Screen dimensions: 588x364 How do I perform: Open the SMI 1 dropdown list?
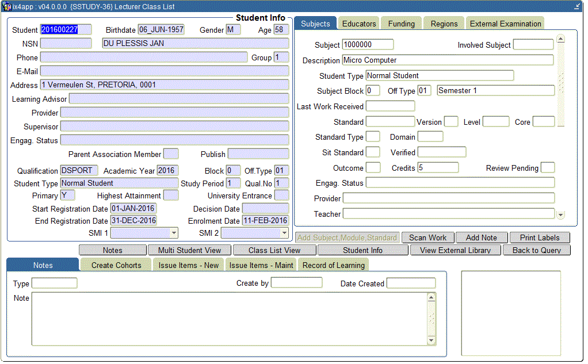(x=174, y=233)
